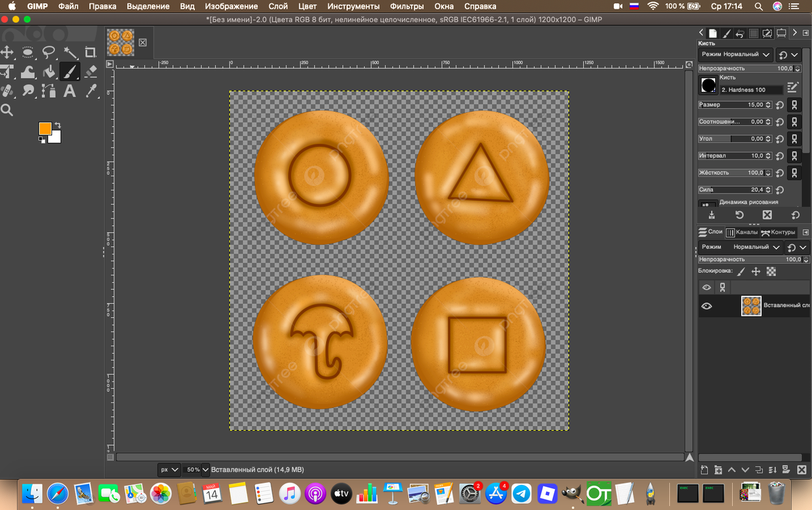Viewport: 812px width, 510px height.
Task: Toggle lock position and size
Action: (756, 271)
